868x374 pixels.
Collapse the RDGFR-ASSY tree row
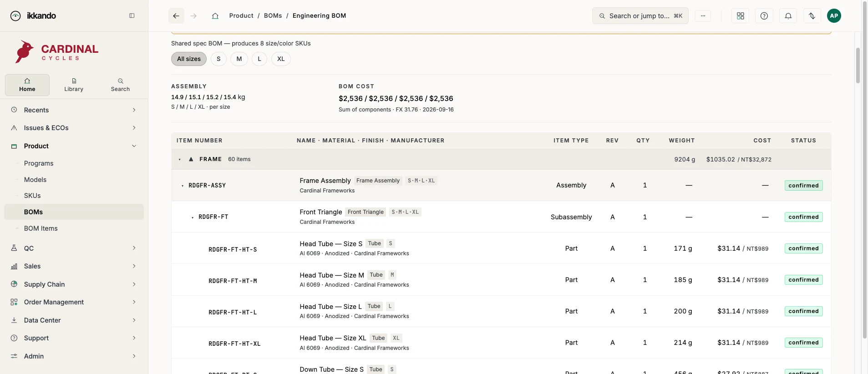pyautogui.click(x=183, y=186)
